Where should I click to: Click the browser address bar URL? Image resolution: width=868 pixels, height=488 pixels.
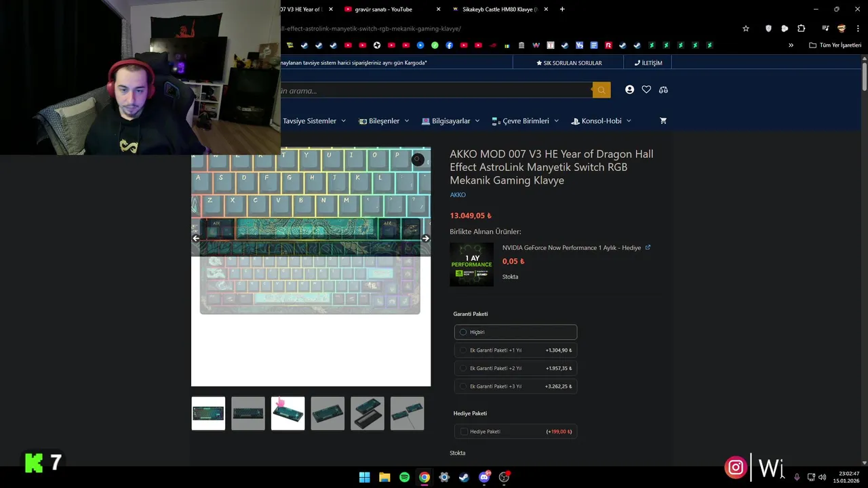[372, 28]
